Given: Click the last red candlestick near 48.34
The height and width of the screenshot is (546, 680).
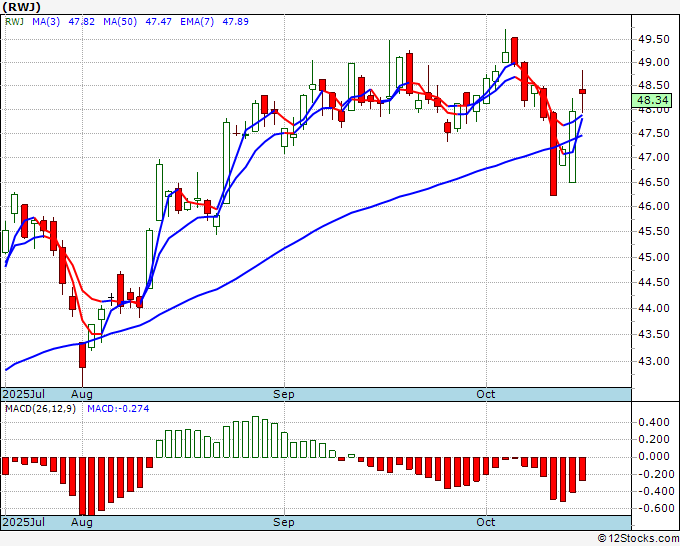Looking at the screenshot, I should pos(582,91).
